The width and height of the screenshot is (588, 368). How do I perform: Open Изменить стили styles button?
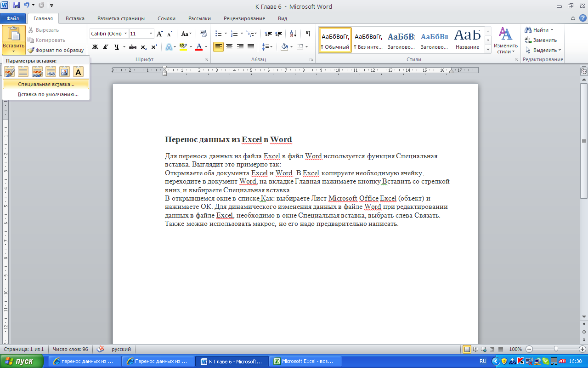tap(506, 41)
